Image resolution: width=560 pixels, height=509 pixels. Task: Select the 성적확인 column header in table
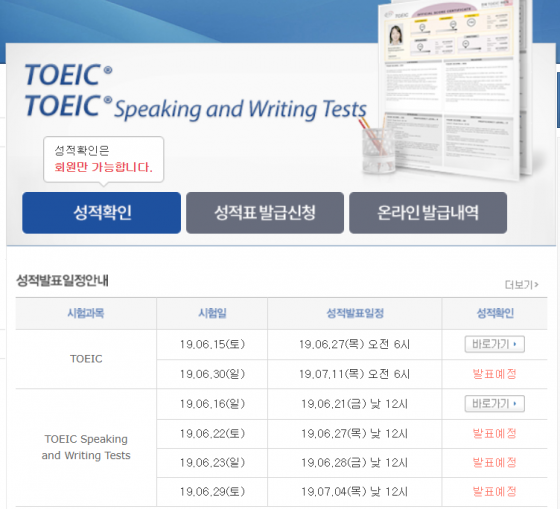click(x=495, y=313)
